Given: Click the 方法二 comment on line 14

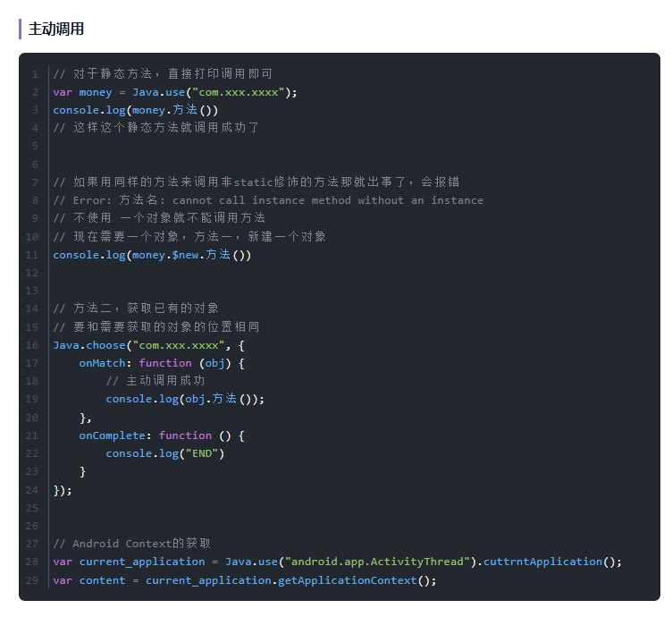Looking at the screenshot, I should click(x=136, y=308).
